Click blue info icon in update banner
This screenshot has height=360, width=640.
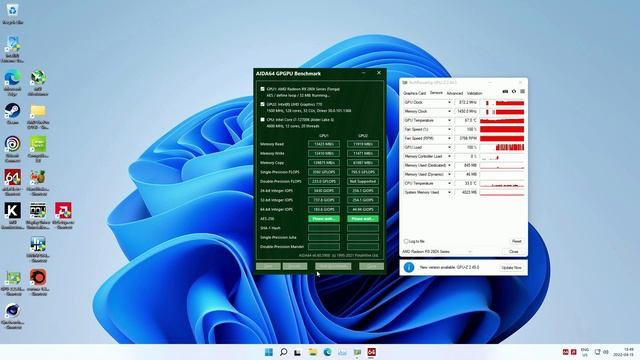click(409, 267)
